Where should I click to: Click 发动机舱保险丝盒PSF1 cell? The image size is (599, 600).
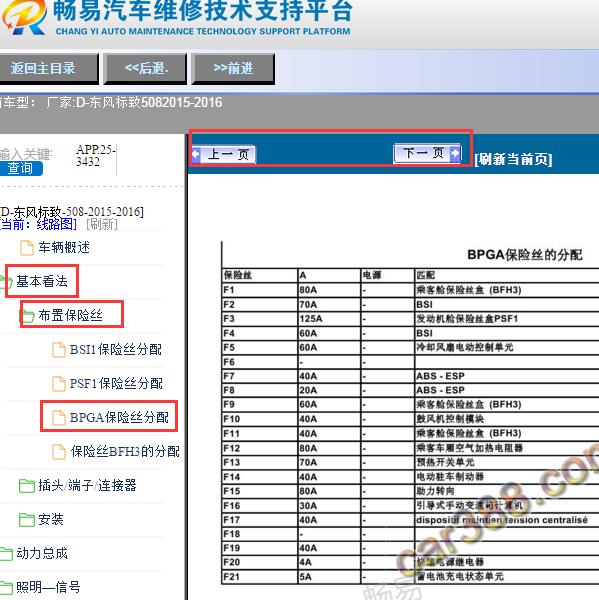tap(467, 319)
